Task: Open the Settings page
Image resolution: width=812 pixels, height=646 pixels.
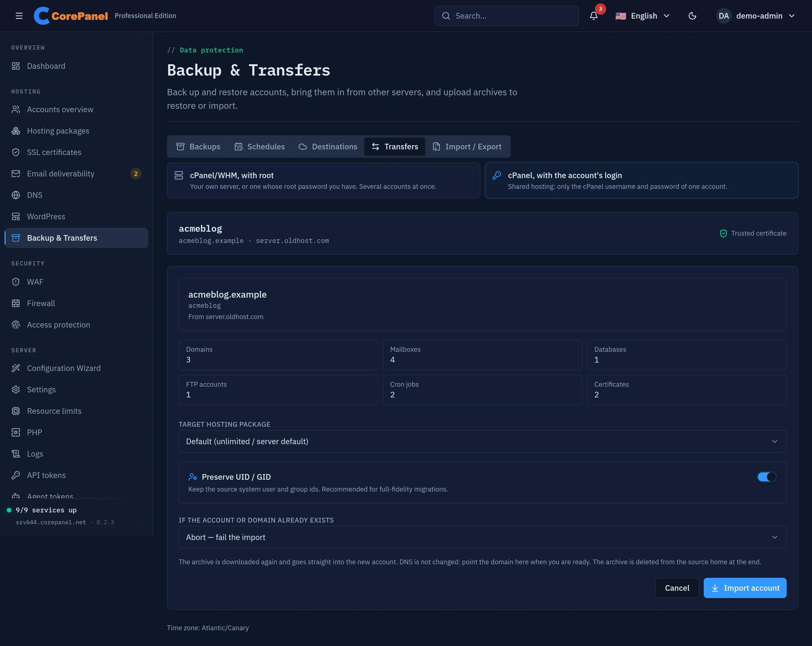Action: pyautogui.click(x=76, y=389)
